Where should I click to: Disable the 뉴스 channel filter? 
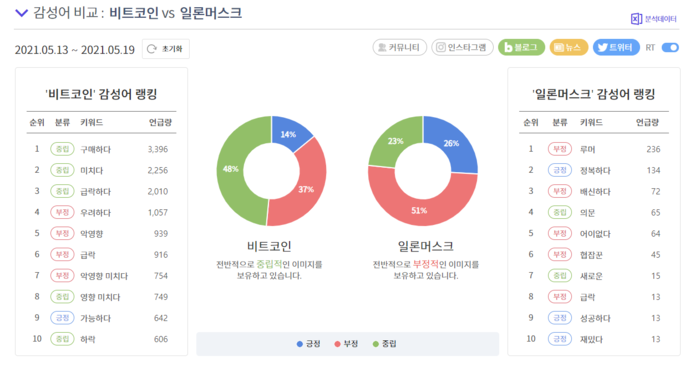[569, 47]
